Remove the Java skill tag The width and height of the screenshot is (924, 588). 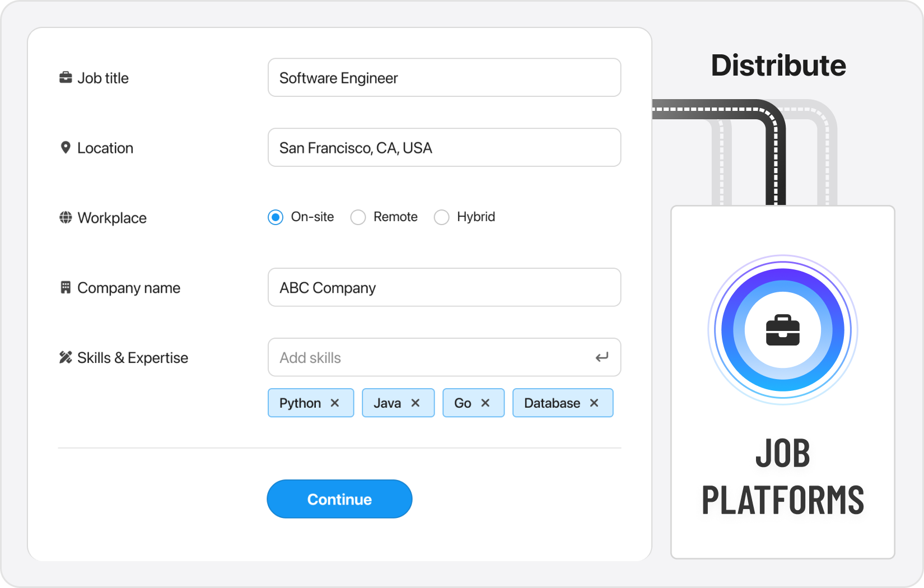click(x=416, y=403)
